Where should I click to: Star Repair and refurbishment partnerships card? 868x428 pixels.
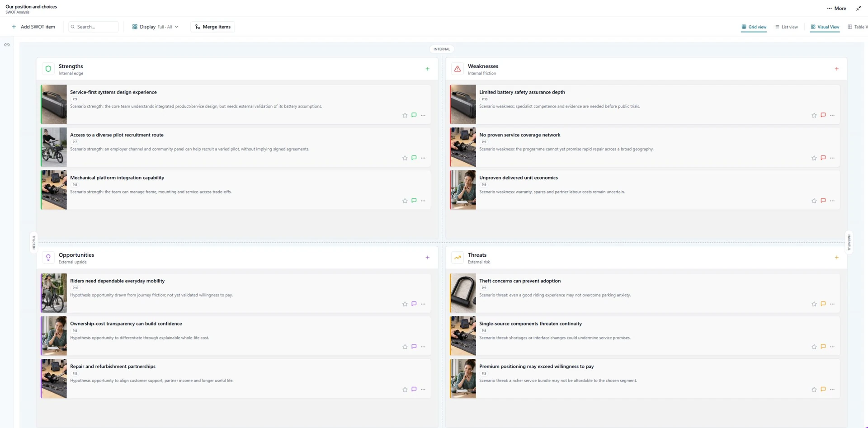coord(405,390)
